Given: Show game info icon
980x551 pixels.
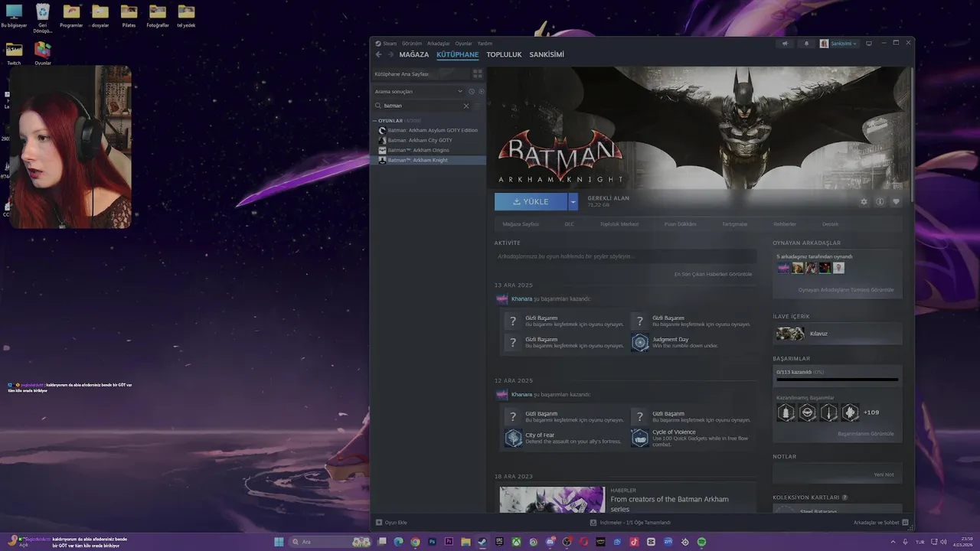Looking at the screenshot, I should click(880, 202).
